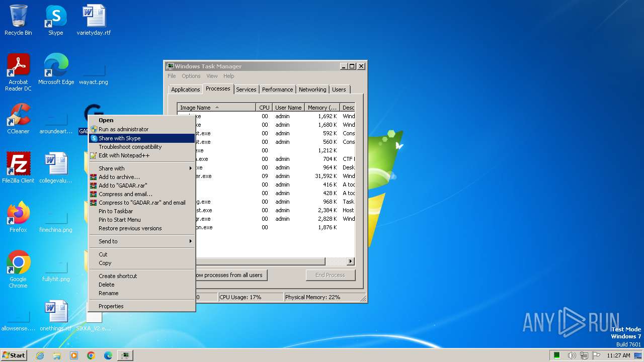The image size is (644, 362).
Task: Open the collegevalu... Word document icon
Action: point(56,168)
